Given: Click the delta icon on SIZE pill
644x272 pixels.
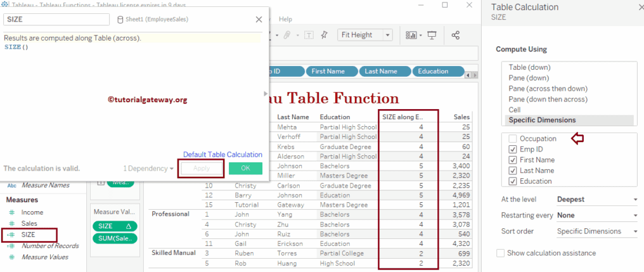Looking at the screenshot, I should (x=128, y=226).
